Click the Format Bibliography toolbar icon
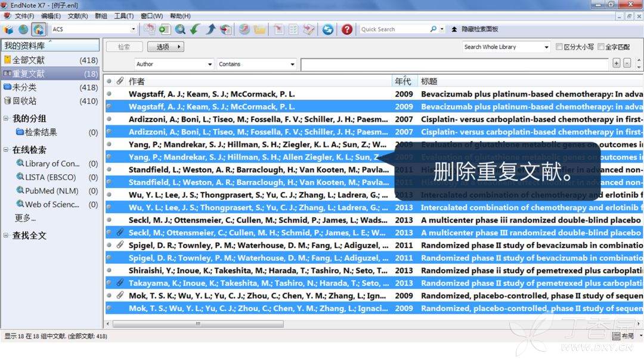Viewport: 644px width, 363px height. click(x=293, y=29)
